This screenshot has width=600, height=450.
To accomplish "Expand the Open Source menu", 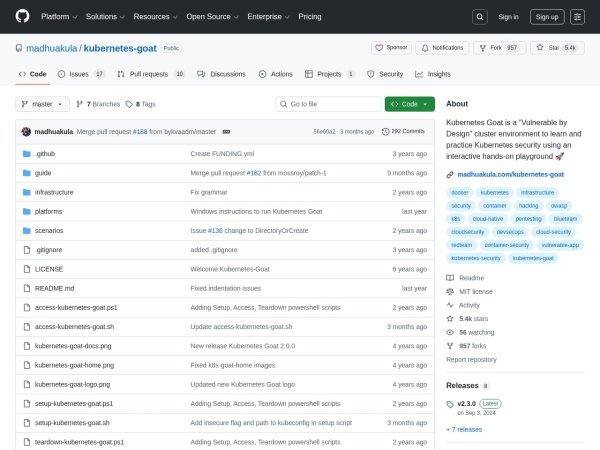I will pos(212,17).
